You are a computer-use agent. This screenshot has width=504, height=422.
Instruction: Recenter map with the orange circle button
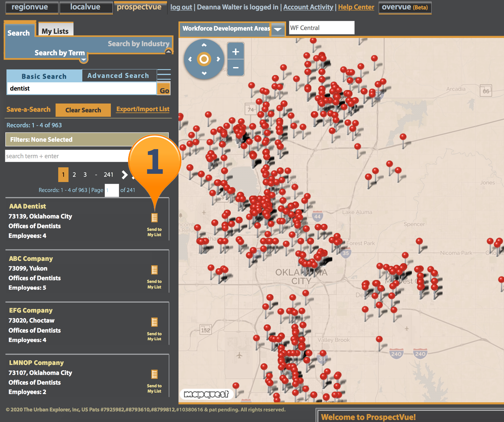[204, 59]
